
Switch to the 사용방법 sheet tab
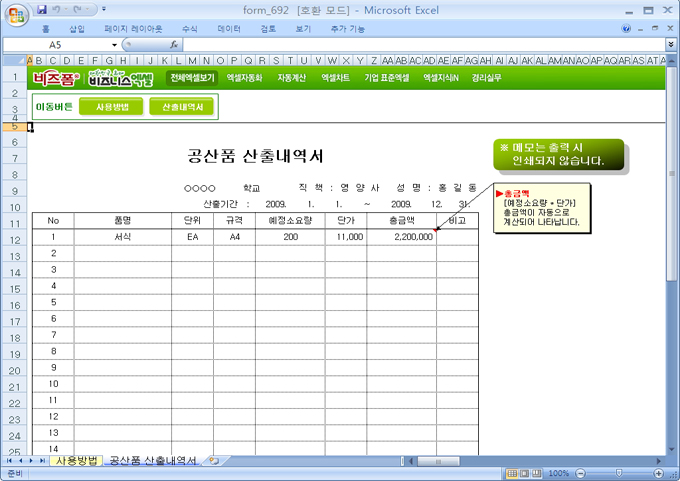point(76,460)
